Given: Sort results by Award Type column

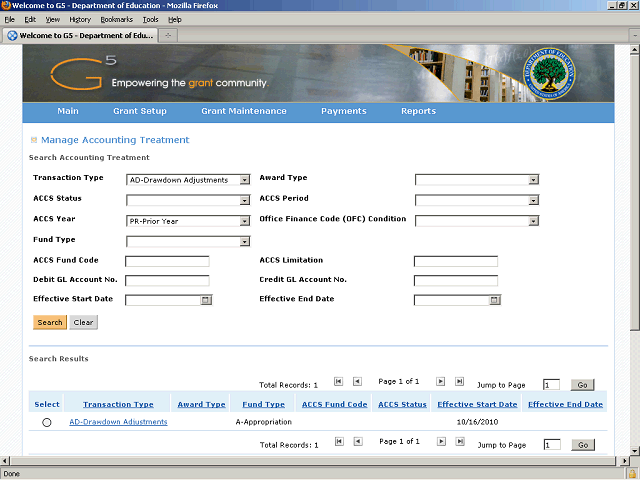Looking at the screenshot, I should [x=201, y=404].
